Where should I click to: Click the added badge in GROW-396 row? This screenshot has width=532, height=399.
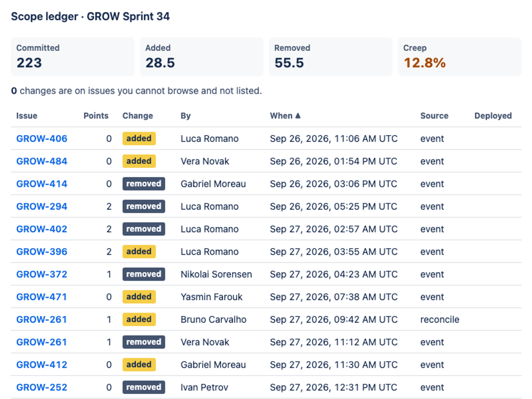[x=139, y=252]
